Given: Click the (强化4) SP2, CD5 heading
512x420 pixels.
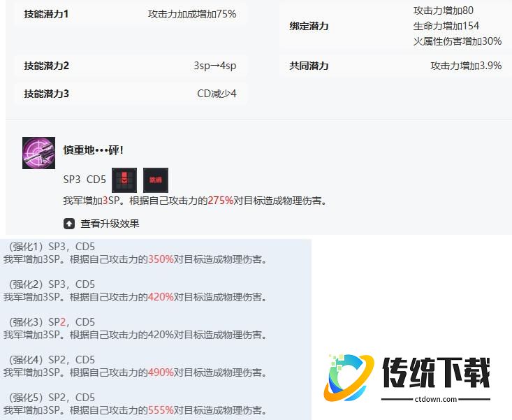Looking at the screenshot, I should pos(52,360).
